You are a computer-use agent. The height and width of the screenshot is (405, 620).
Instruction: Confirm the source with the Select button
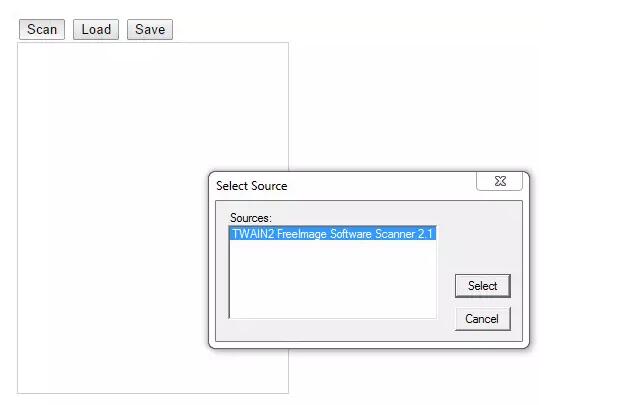(483, 286)
